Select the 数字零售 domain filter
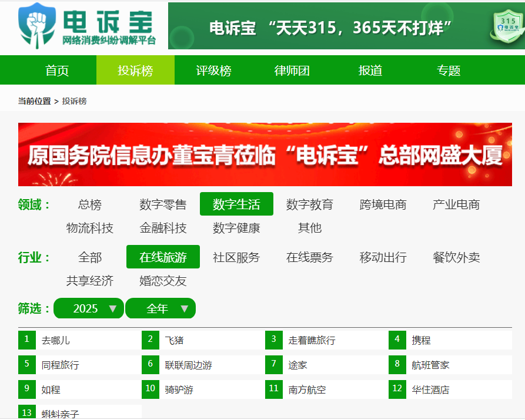The width and height of the screenshot is (525, 420). (163, 204)
